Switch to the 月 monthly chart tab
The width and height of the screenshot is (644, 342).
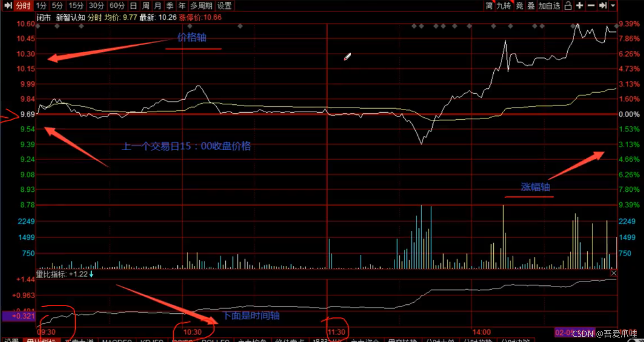pyautogui.click(x=158, y=6)
